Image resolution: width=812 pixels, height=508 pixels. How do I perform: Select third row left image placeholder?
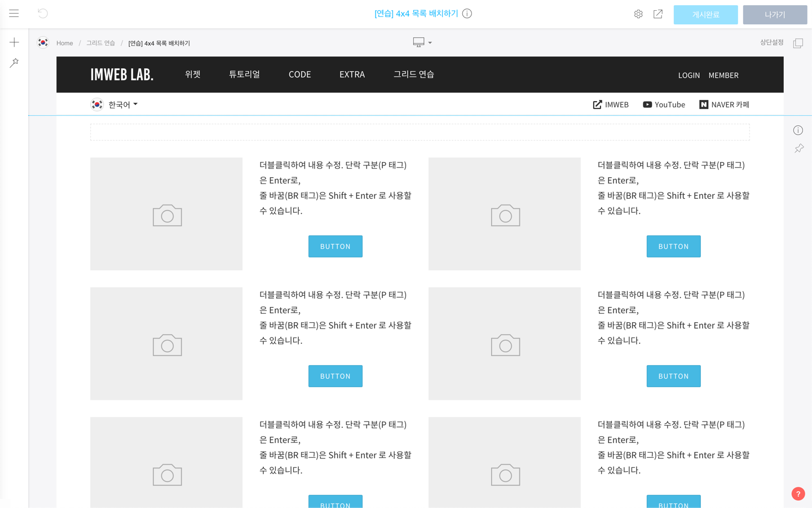pos(166,462)
